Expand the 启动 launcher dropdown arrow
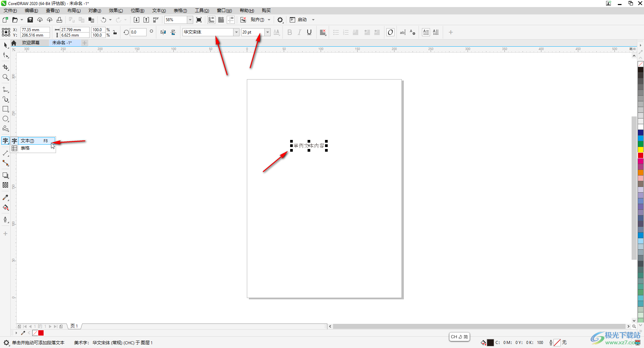The height and width of the screenshot is (348, 644). 313,20
